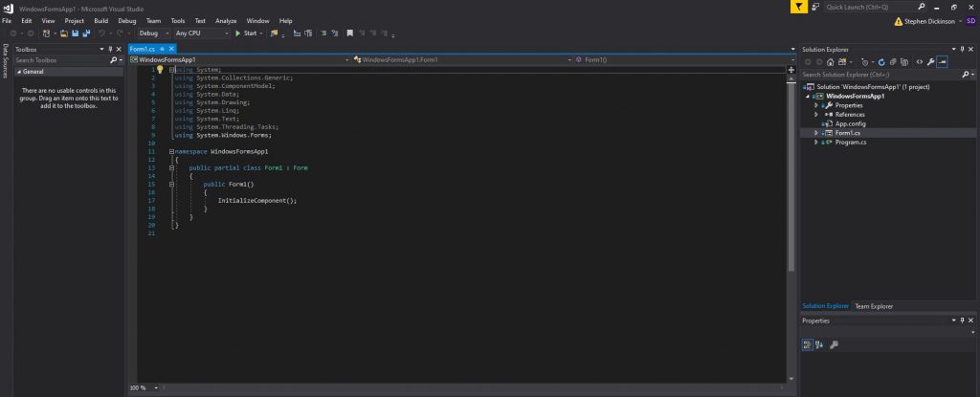Open the Data Sources side tab

(5, 60)
